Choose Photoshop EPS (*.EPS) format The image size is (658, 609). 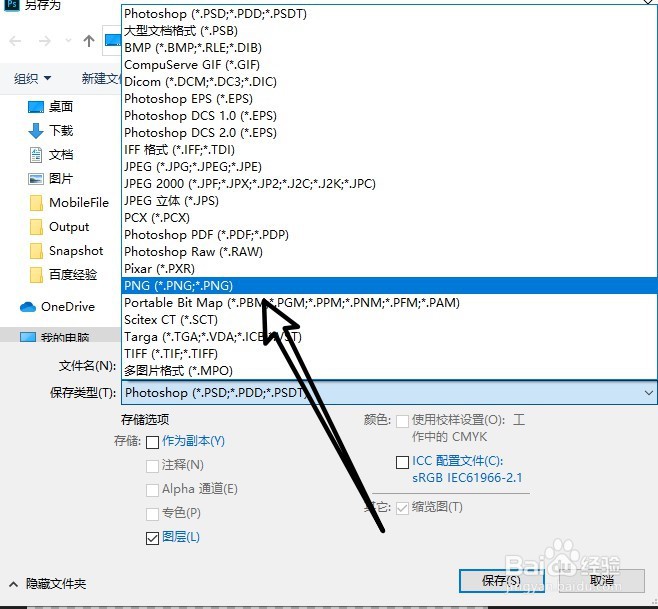pyautogui.click(x=389, y=99)
